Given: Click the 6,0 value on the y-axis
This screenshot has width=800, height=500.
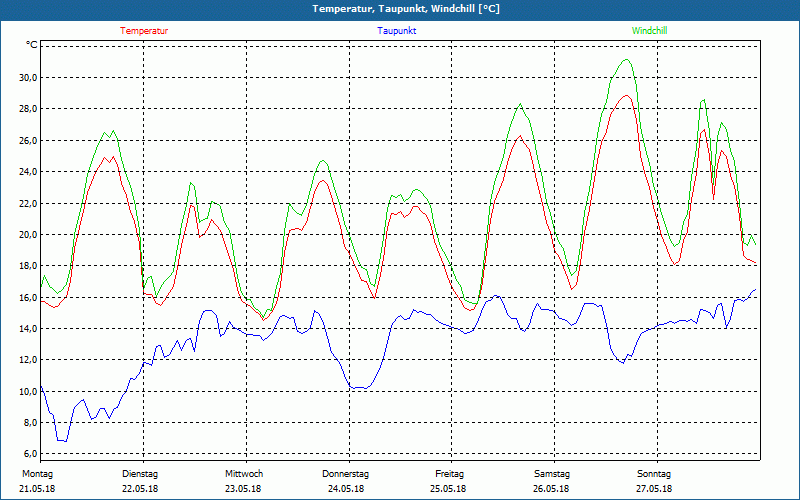Looking at the screenshot, I should pos(29,454).
